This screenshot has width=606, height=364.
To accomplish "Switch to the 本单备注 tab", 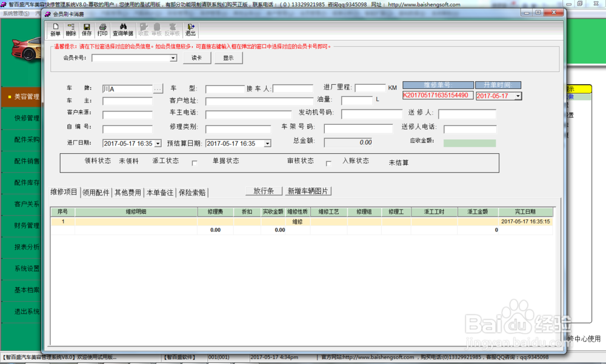I will click(x=160, y=193).
